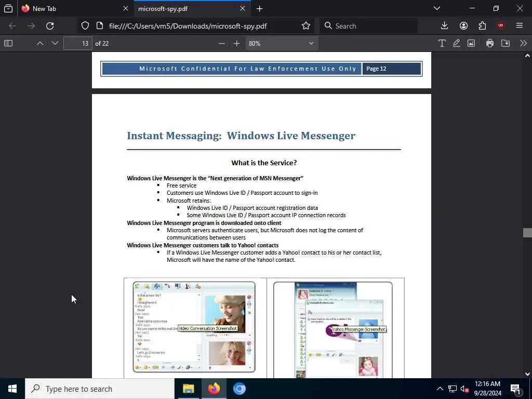Click the taskbar 'Type here to search' box
532x399 pixels.
click(x=100, y=389)
